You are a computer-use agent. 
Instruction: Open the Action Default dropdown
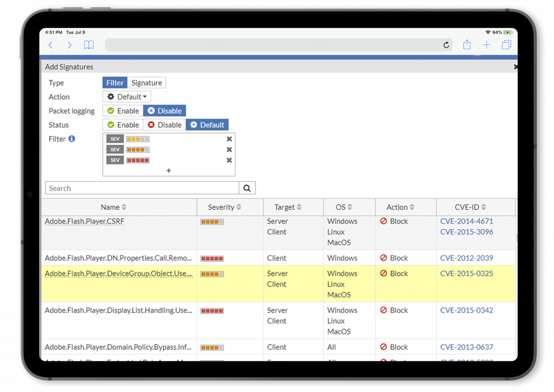pyautogui.click(x=126, y=96)
